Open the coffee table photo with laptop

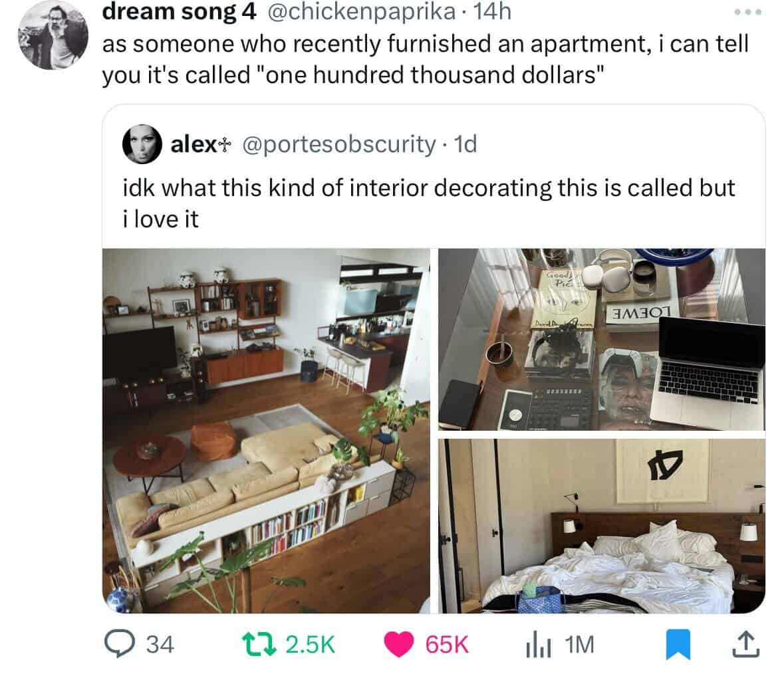coord(602,340)
